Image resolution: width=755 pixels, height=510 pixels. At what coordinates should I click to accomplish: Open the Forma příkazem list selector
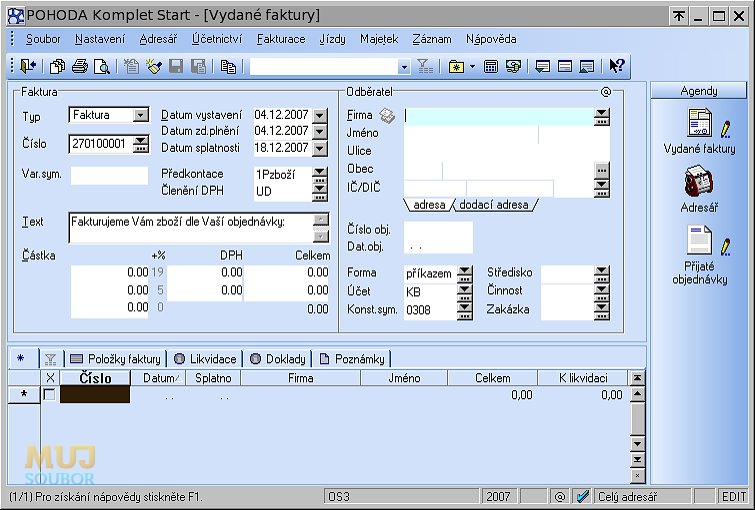click(x=465, y=274)
